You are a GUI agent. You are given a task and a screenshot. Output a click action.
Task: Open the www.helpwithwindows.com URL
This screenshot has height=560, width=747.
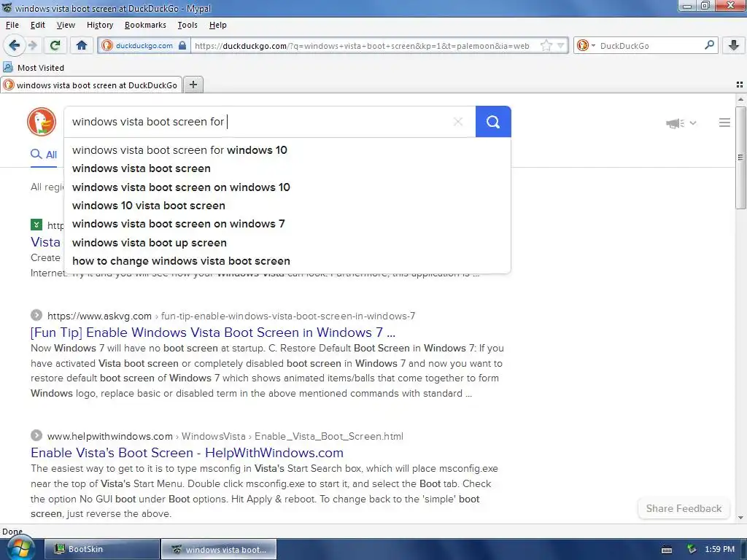coord(225,436)
